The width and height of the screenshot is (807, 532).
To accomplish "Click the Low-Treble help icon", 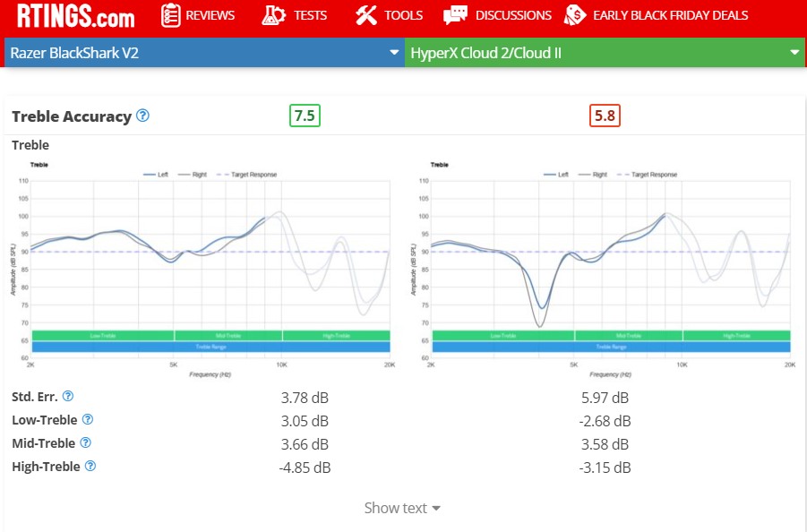I will [88, 419].
